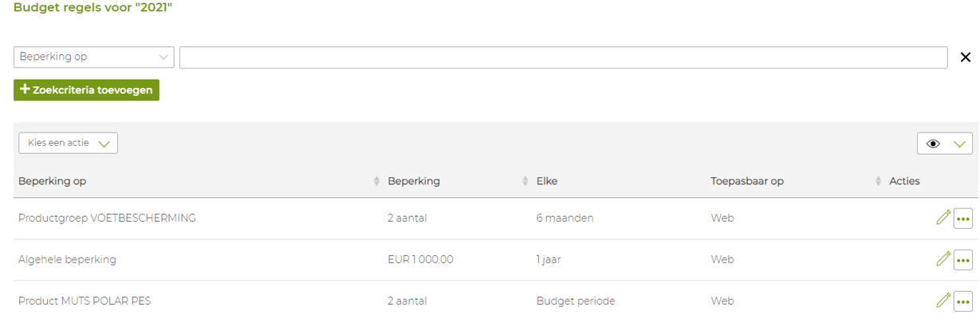This screenshot has height=331, width=980.
Task: Open more actions for Algehele beperking
Action: pos(963,260)
